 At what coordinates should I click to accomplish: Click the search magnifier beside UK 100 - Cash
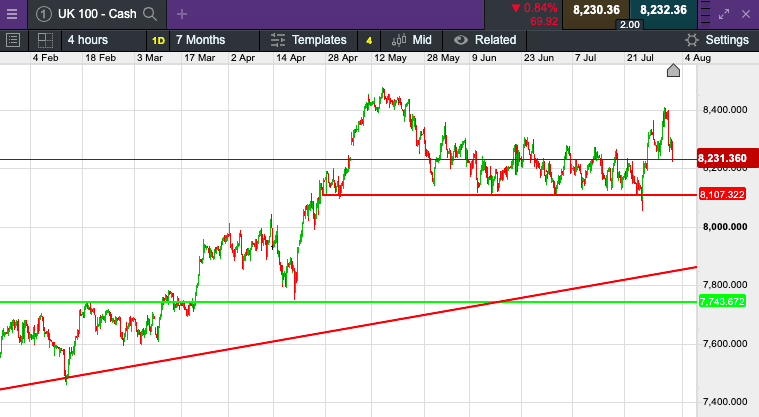150,14
